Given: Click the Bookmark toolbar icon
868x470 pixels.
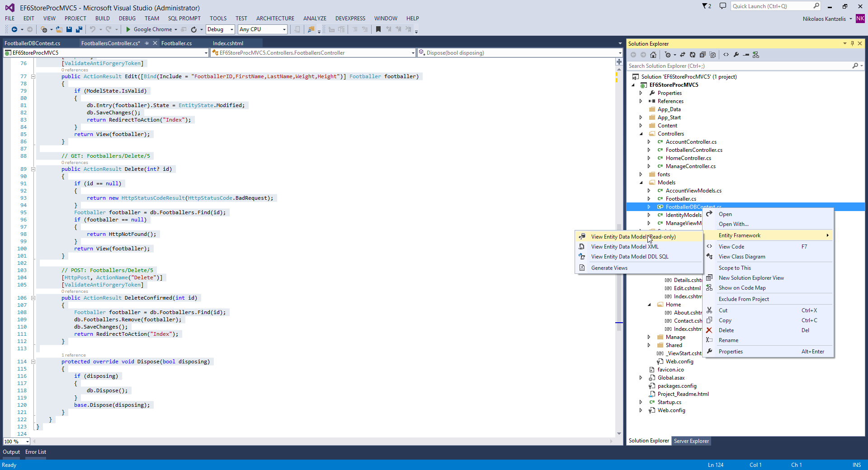Looking at the screenshot, I should click(378, 29).
